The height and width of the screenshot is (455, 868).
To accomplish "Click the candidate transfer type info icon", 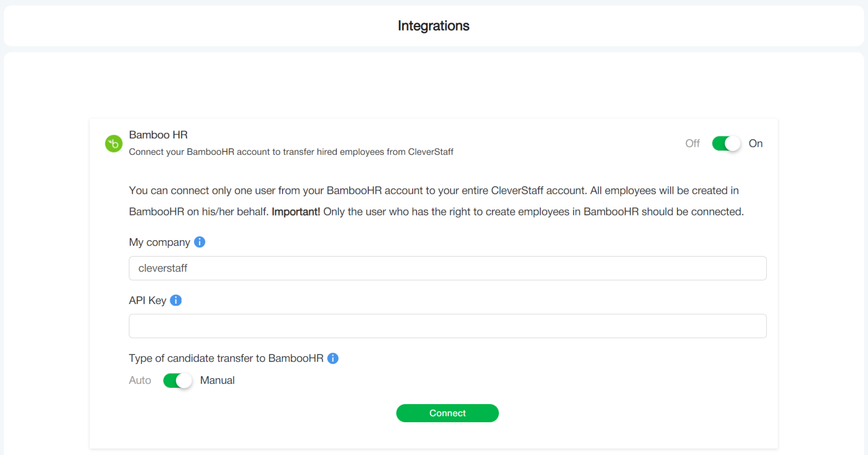I will [333, 358].
